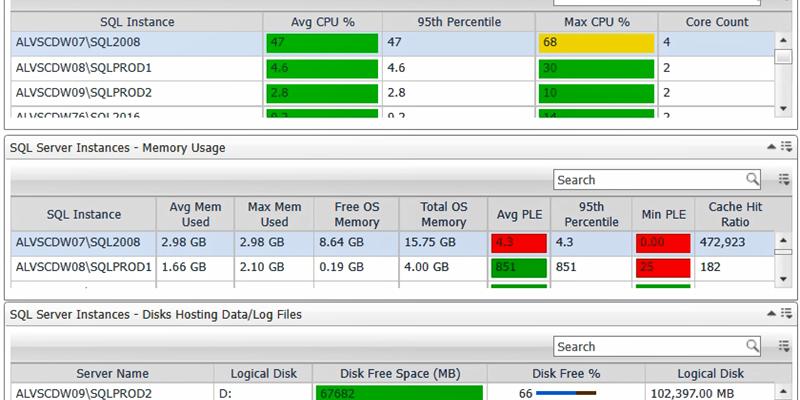This screenshot has width=800, height=400.
Task: Click the 8.64 GB Free OS Memory value
Action: click(341, 243)
